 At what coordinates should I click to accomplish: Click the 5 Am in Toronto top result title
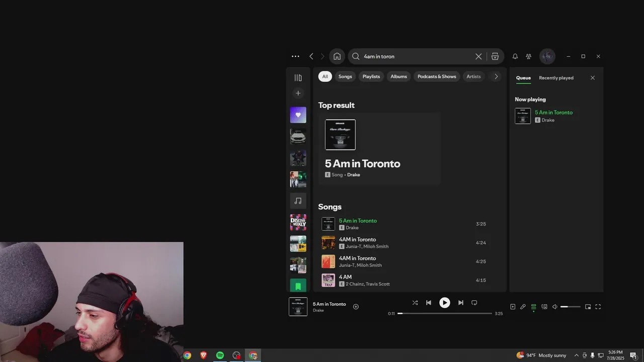coord(362,163)
